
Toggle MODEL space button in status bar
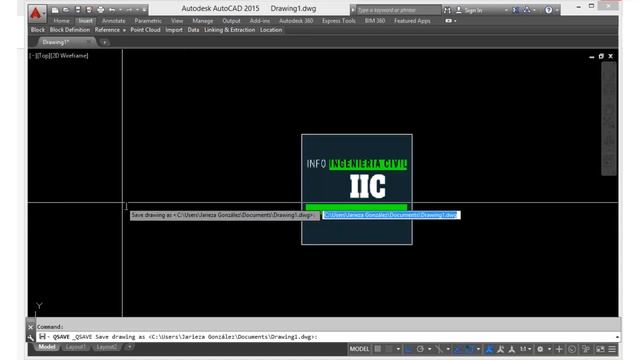[360, 349]
